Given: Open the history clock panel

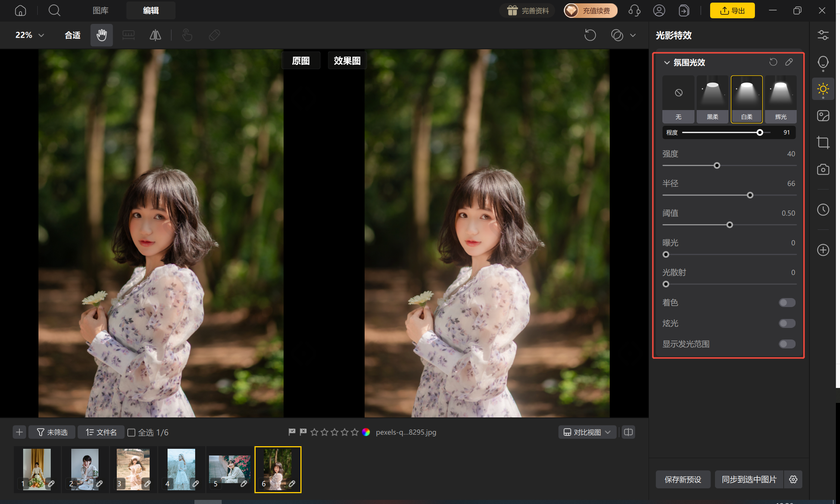Looking at the screenshot, I should coord(823,210).
